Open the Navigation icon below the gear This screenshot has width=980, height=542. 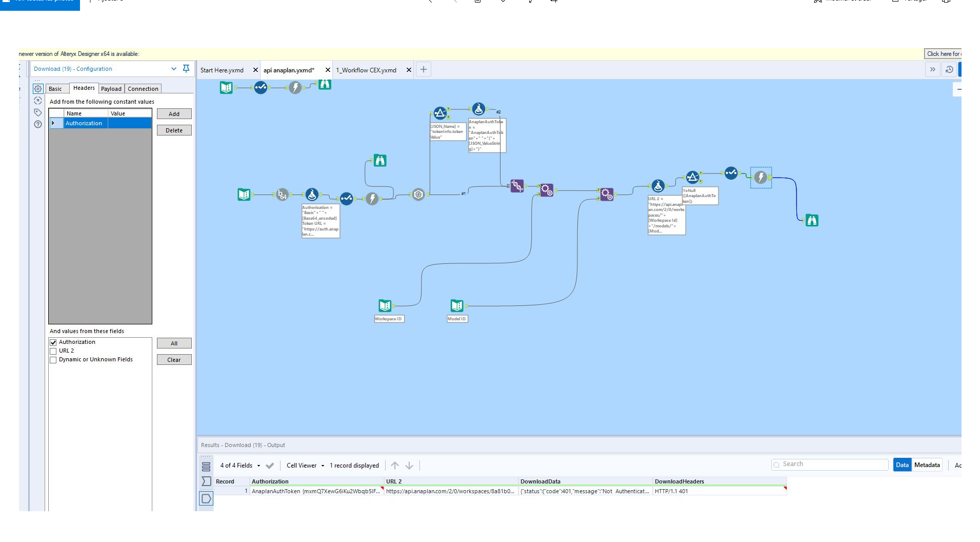pos(38,101)
